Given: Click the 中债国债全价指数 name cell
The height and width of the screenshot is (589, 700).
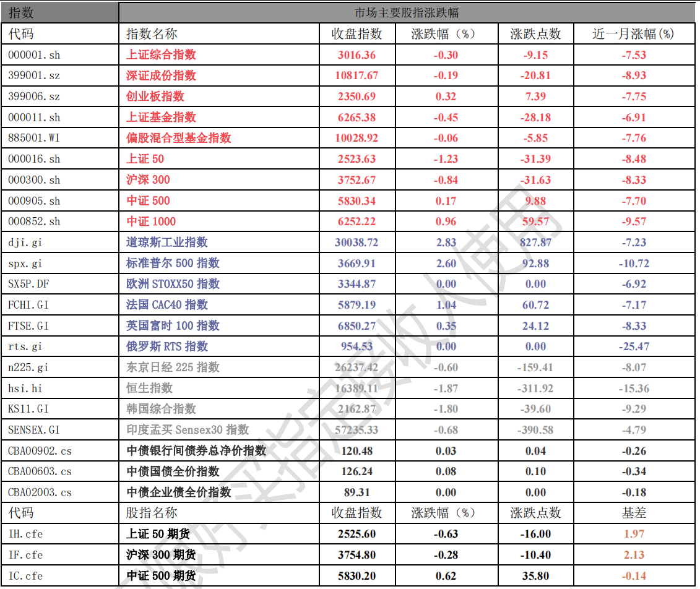Looking at the screenshot, I should pos(173,471).
